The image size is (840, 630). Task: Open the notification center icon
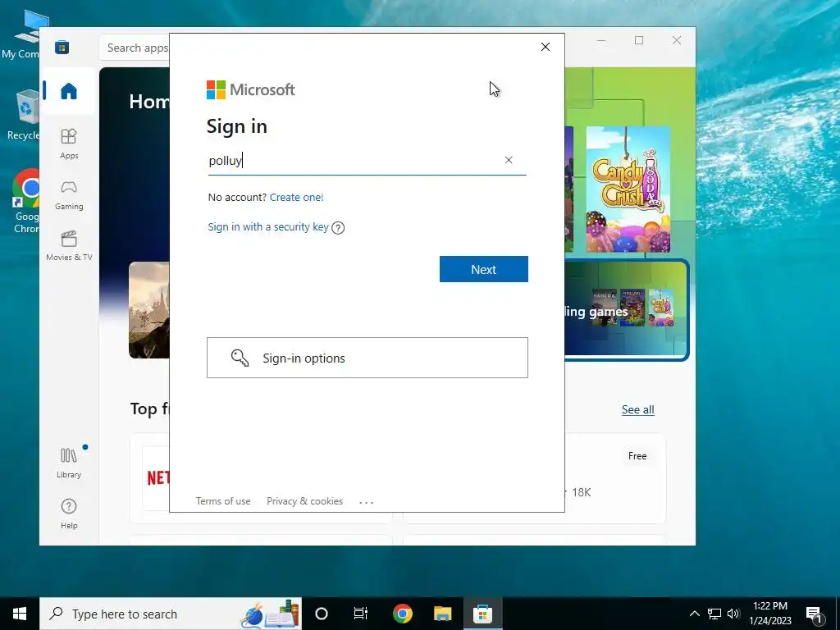tap(814, 614)
